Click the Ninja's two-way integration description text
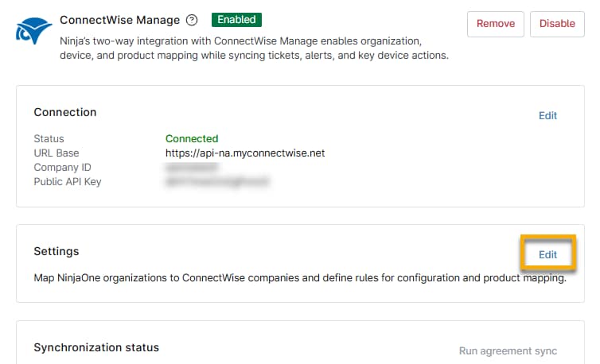Image resolution: width=600 pixels, height=364 pixels. [x=254, y=48]
